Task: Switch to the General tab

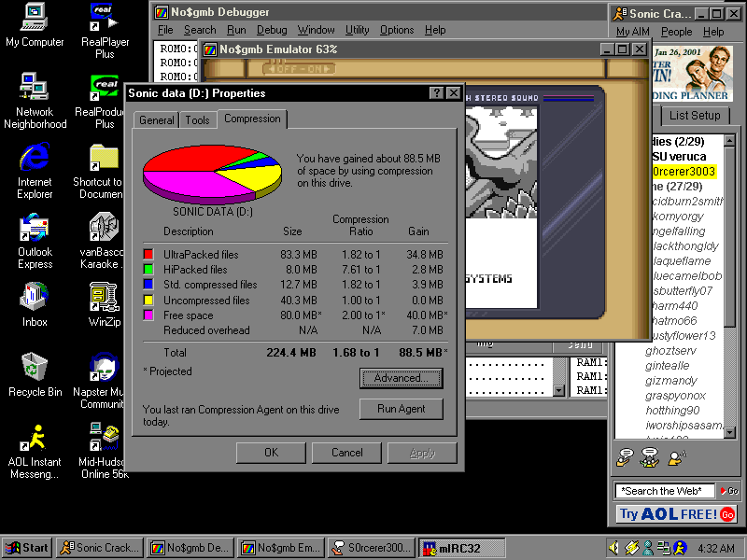Action: (x=157, y=120)
